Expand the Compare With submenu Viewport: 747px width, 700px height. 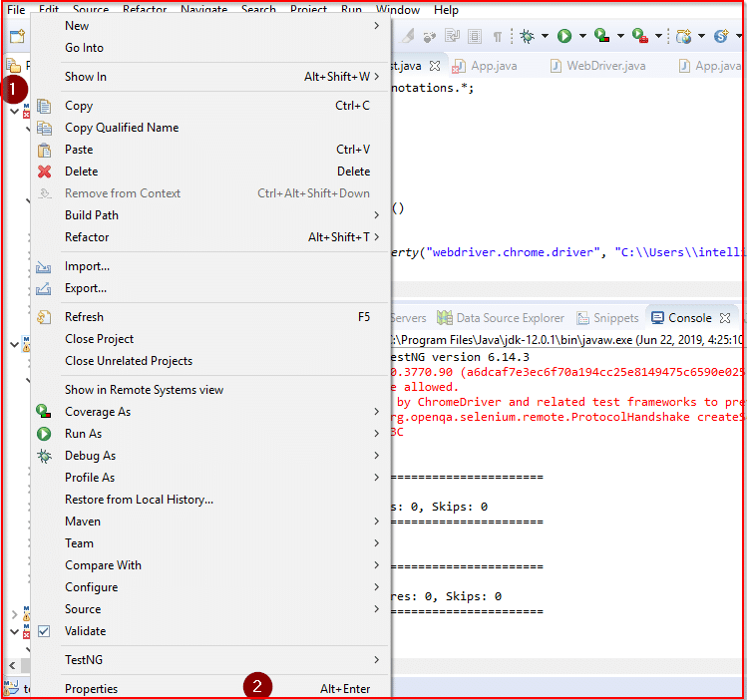pos(210,565)
